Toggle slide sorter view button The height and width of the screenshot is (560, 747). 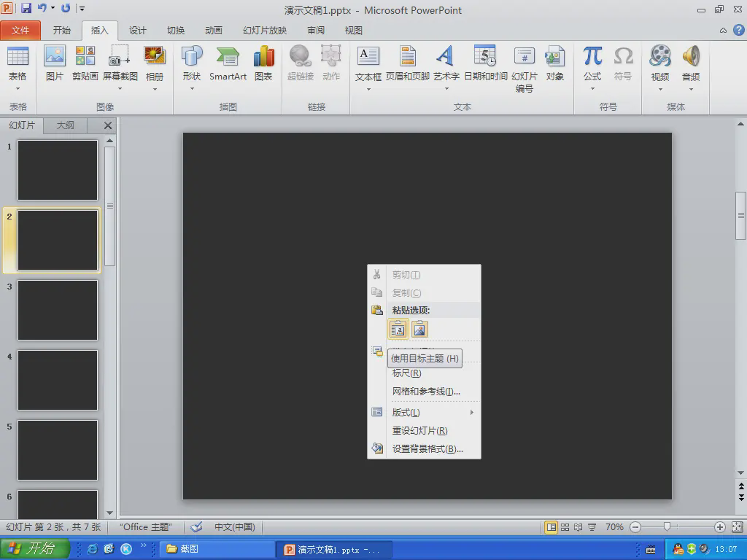click(565, 527)
